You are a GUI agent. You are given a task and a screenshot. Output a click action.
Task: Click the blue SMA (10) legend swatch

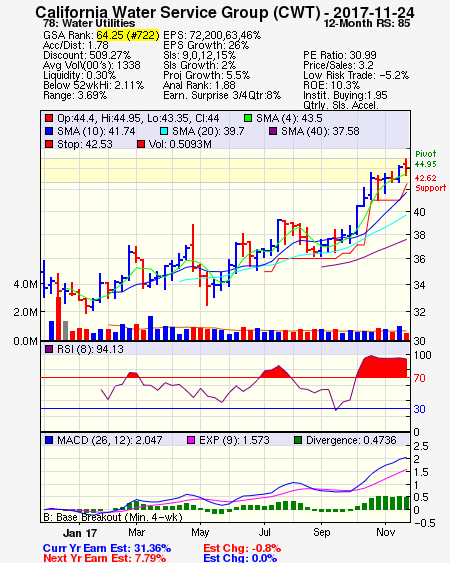(x=49, y=131)
